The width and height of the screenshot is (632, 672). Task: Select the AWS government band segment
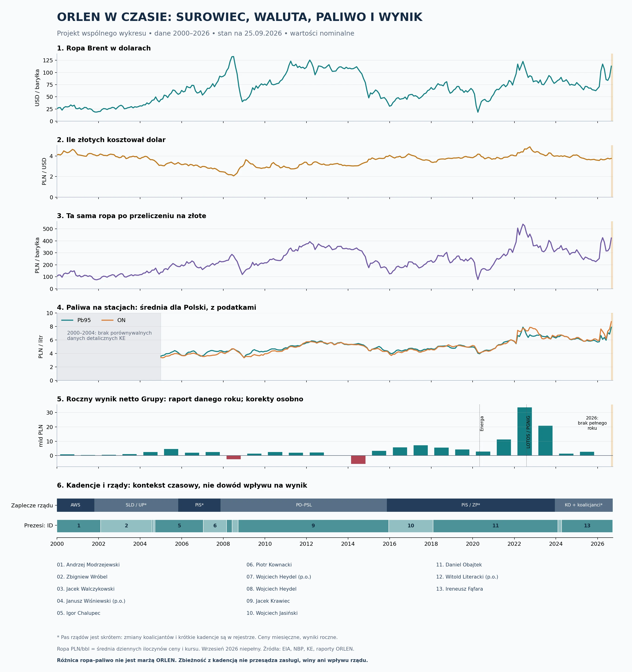click(x=76, y=505)
